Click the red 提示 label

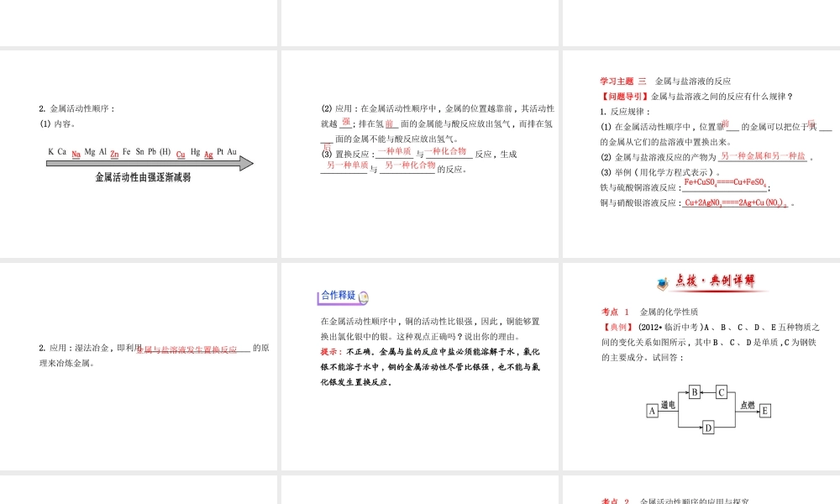click(330, 352)
